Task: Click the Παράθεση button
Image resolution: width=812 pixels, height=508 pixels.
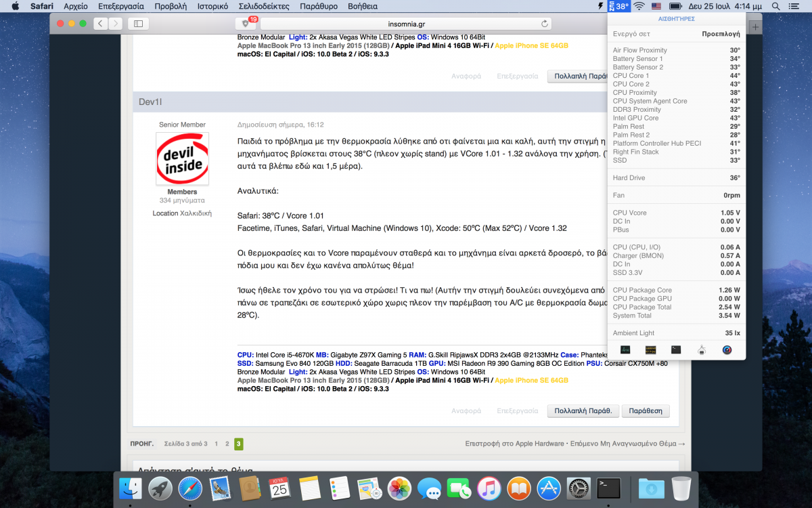Action: click(646, 411)
